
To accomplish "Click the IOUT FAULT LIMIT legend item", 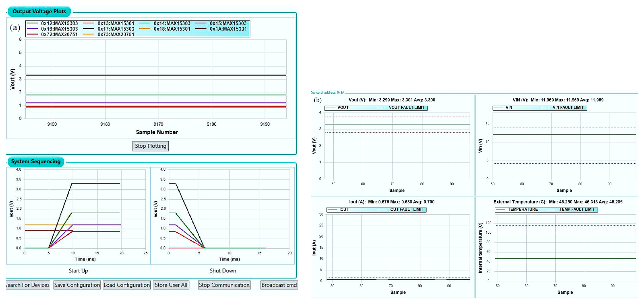I will click(406, 210).
